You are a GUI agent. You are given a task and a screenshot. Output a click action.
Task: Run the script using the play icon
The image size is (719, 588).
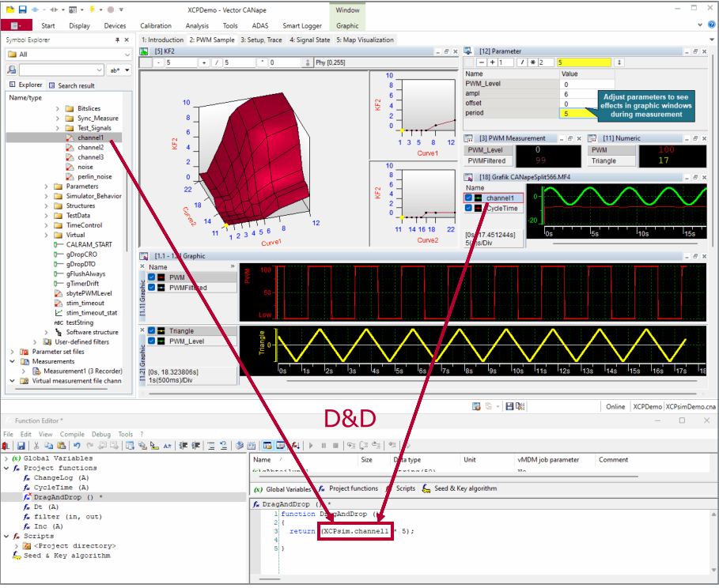[x=311, y=447]
